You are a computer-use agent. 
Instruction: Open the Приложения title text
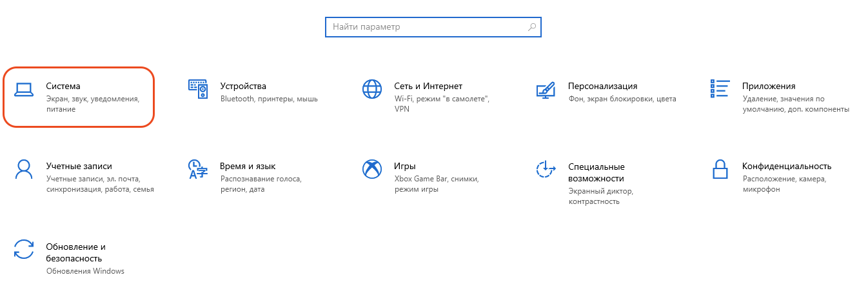tap(769, 86)
